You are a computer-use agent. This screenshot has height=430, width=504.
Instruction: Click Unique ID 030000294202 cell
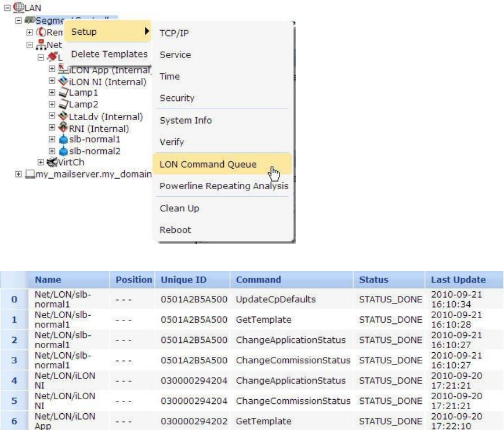(194, 421)
